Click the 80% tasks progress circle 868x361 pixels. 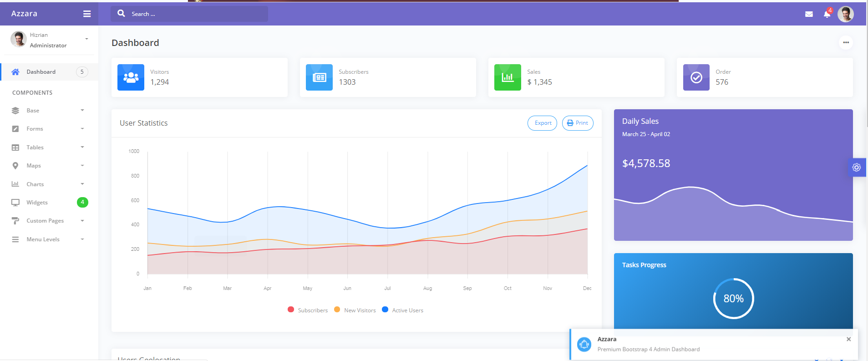(x=733, y=299)
